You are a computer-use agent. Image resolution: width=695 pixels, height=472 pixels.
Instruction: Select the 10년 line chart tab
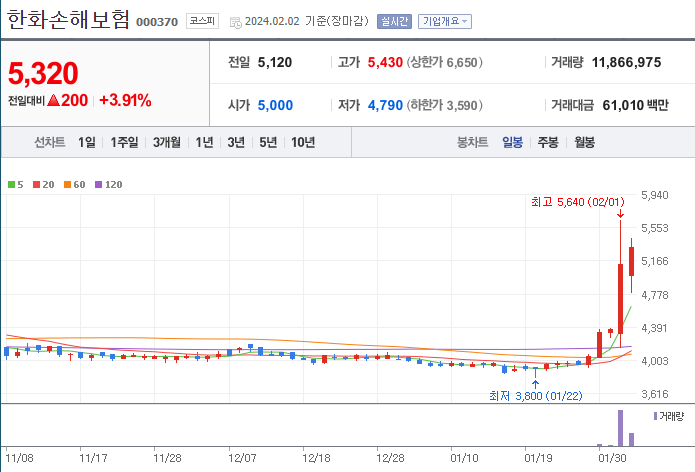click(x=303, y=142)
